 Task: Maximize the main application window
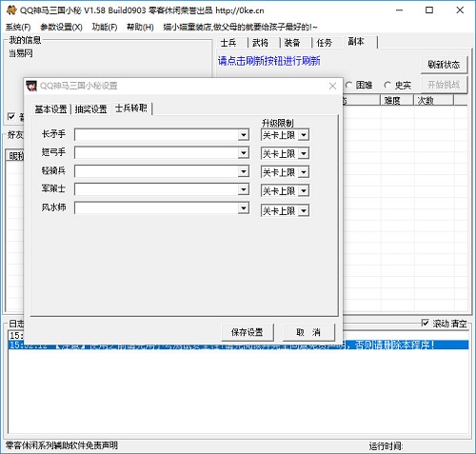429,10
